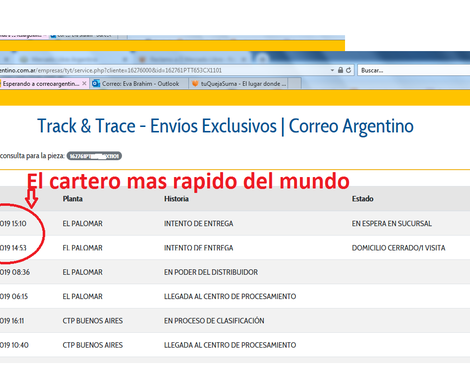Click the 'Estado' column header
The width and height of the screenshot is (470, 370).
pos(363,199)
